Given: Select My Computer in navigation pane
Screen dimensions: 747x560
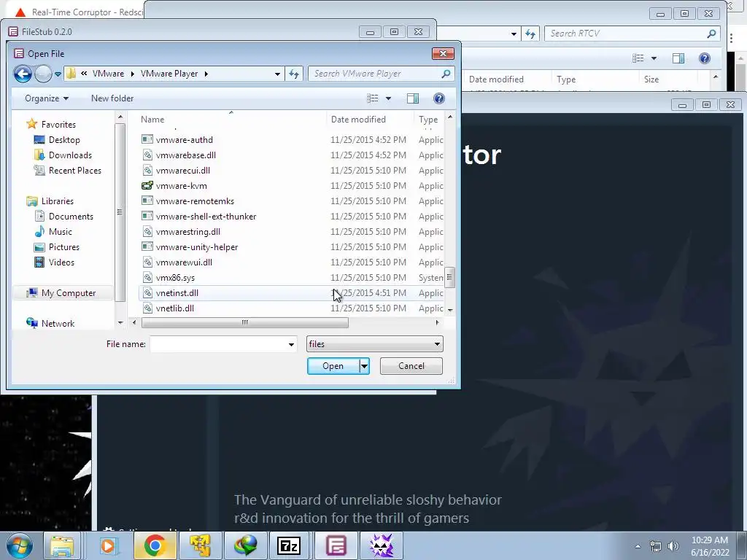Looking at the screenshot, I should pos(68,293).
